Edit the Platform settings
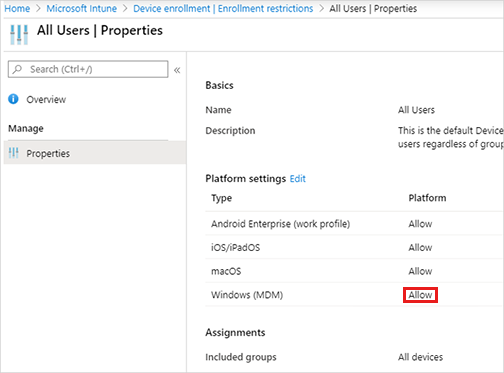 [297, 179]
